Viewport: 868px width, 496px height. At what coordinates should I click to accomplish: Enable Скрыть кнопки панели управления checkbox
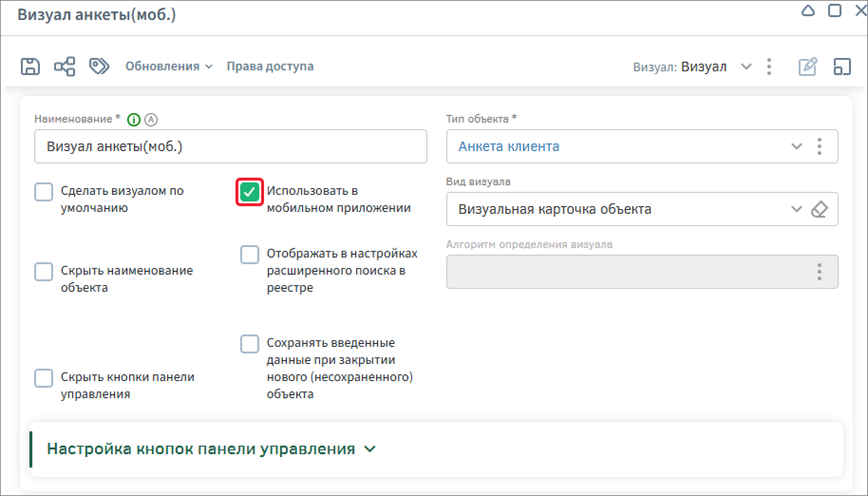pos(44,378)
